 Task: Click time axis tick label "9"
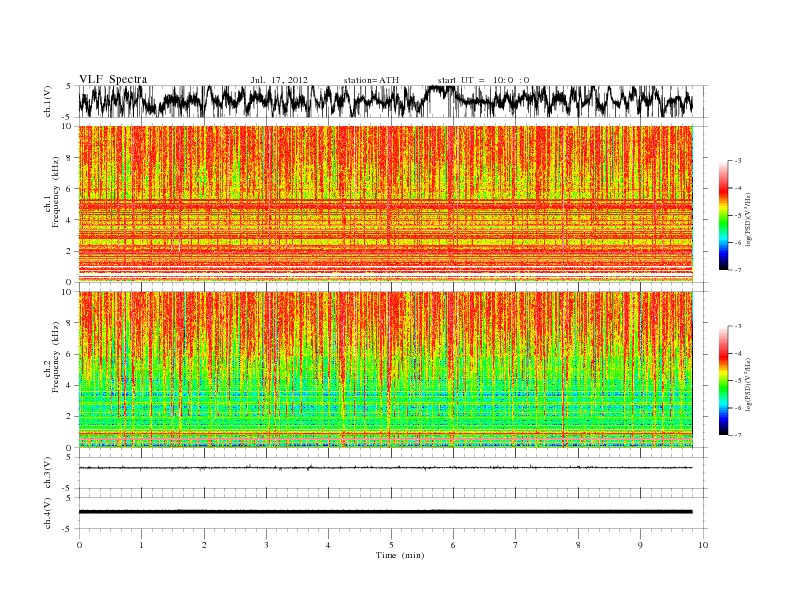click(640, 545)
